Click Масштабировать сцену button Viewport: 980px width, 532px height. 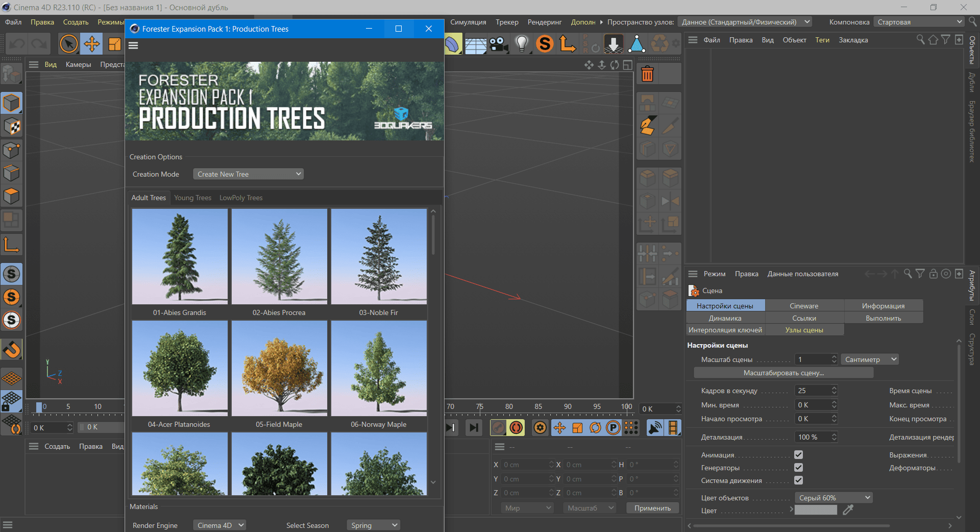(783, 373)
